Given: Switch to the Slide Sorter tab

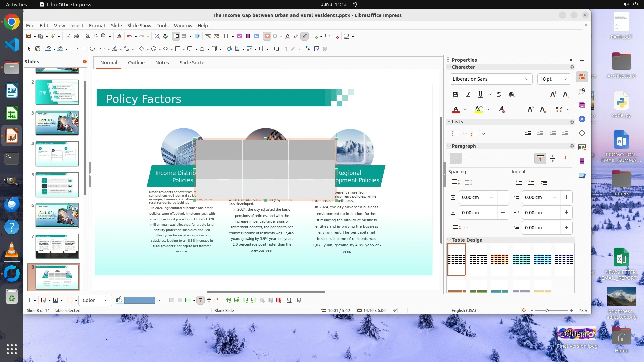Looking at the screenshot, I should 193,63.
